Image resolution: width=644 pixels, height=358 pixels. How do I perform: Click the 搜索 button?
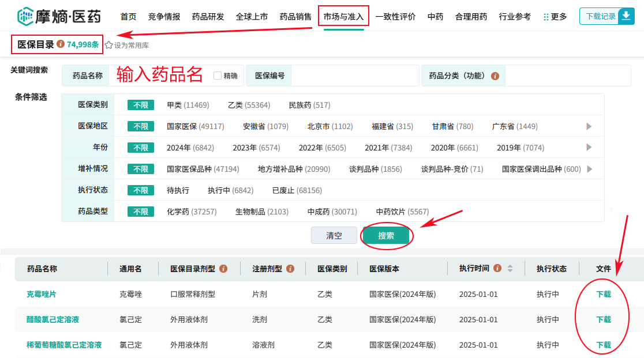click(x=386, y=235)
